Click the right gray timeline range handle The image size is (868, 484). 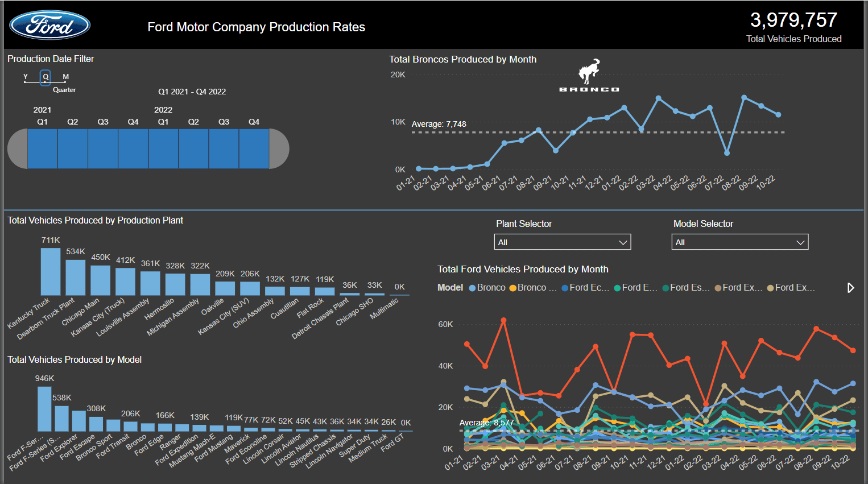click(x=279, y=148)
